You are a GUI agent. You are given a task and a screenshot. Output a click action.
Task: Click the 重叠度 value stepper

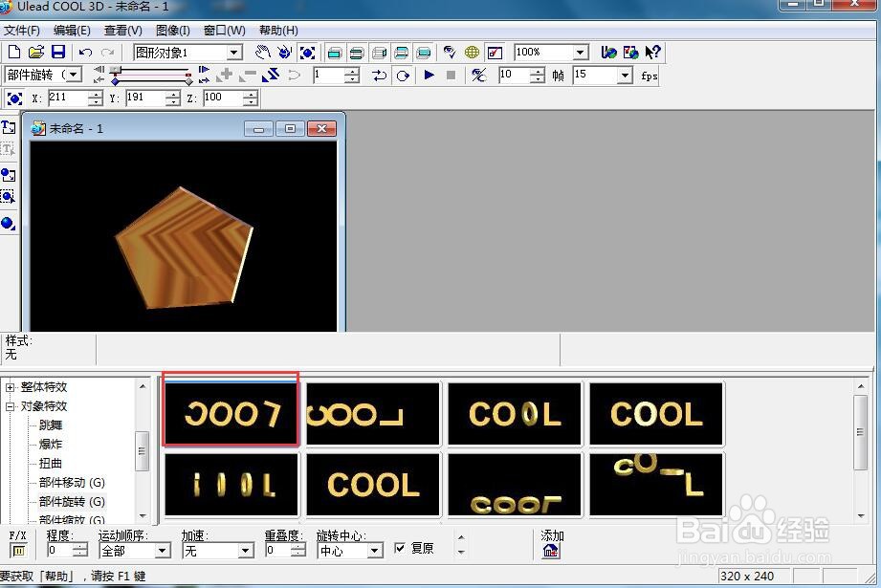[x=298, y=551]
